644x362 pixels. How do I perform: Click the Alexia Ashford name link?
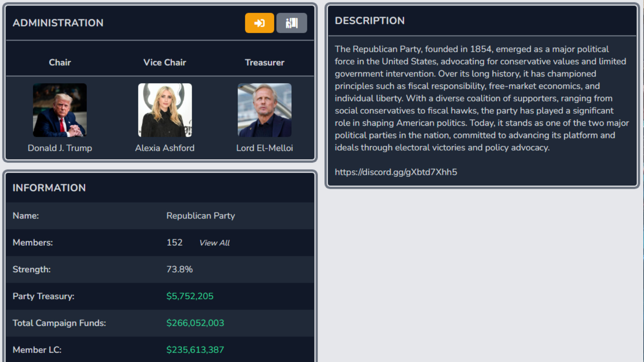tap(165, 148)
